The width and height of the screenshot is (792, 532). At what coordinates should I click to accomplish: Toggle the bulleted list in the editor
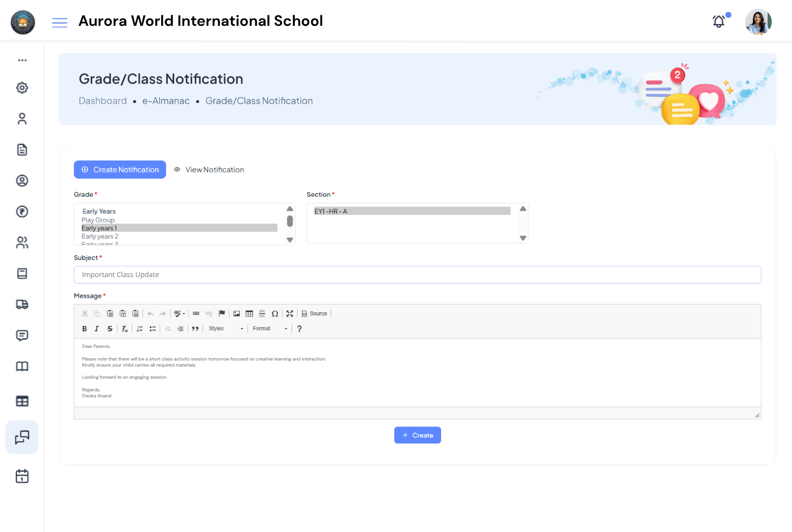point(152,328)
